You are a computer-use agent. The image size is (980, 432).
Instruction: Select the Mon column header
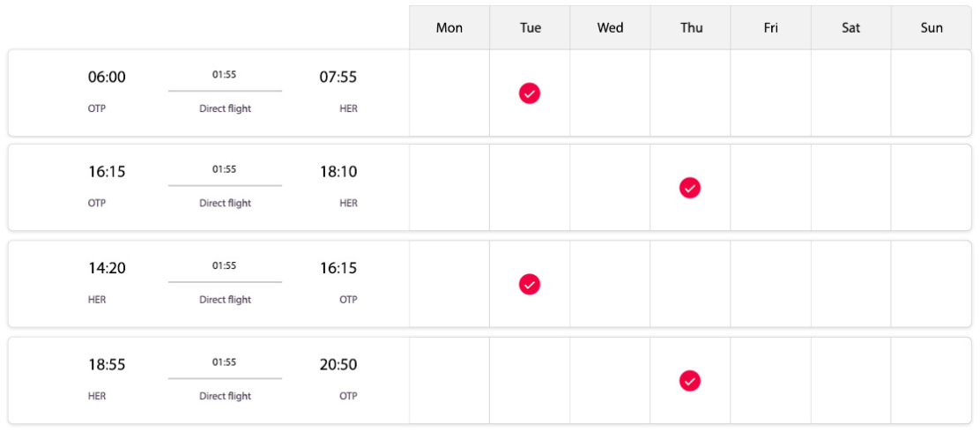pyautogui.click(x=449, y=27)
